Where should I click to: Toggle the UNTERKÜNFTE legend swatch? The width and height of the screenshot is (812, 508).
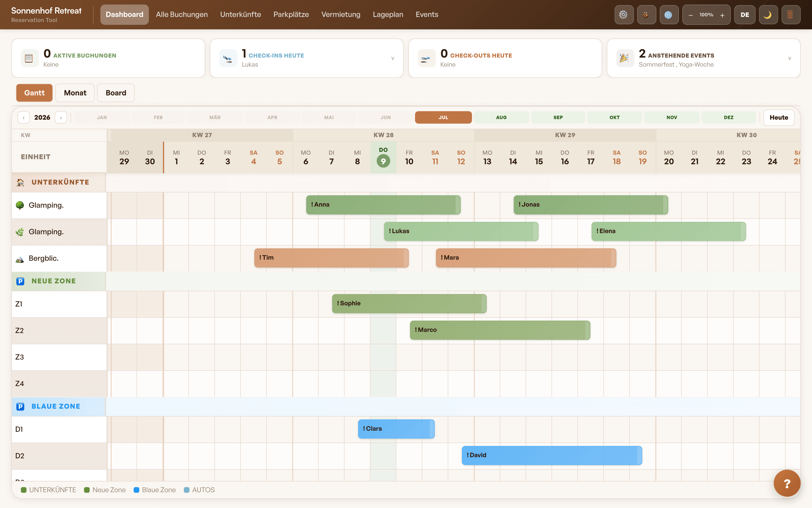pos(23,490)
